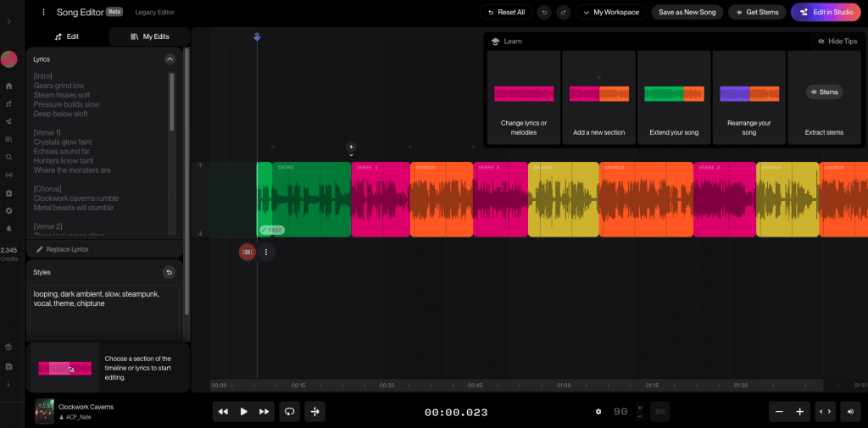Select the first Chorus section on the timeline
Image resolution: width=868 pixels, height=428 pixels.
click(441, 199)
